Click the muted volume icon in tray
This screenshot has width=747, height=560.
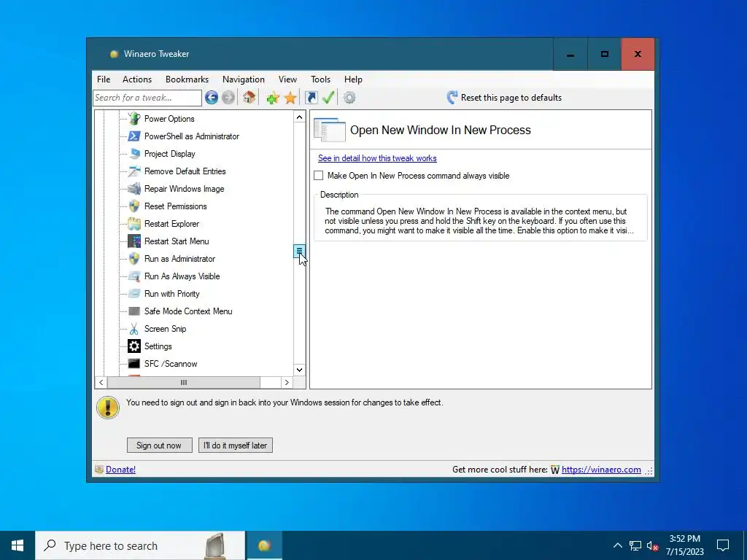[x=652, y=545]
